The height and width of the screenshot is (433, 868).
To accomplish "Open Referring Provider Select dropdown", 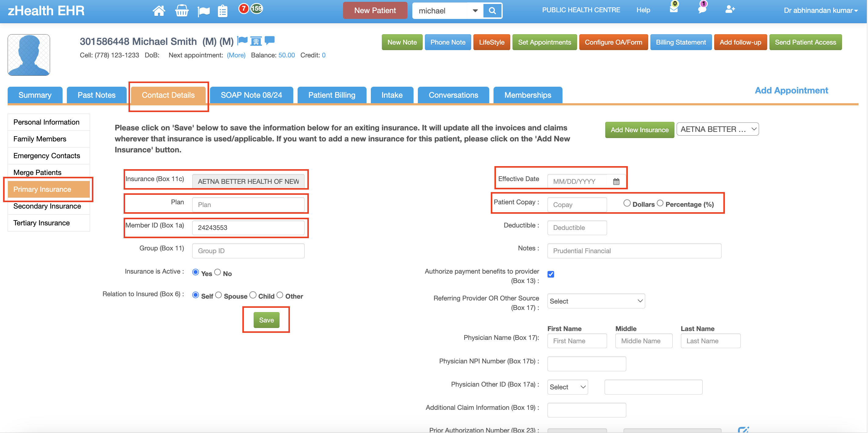I will coord(596,301).
